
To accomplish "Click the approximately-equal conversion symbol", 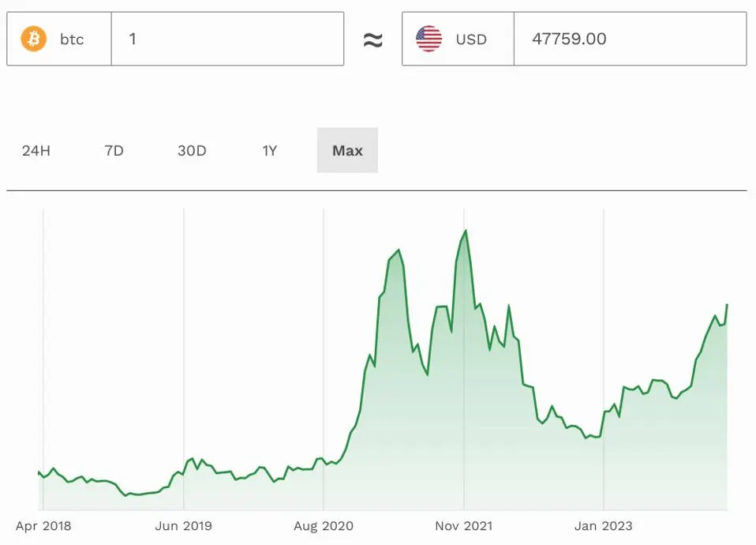I will click(373, 38).
